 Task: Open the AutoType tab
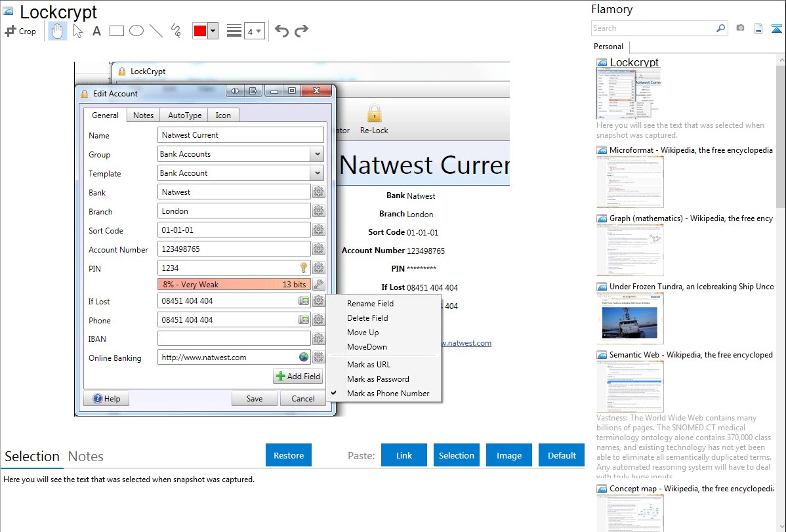click(x=184, y=115)
